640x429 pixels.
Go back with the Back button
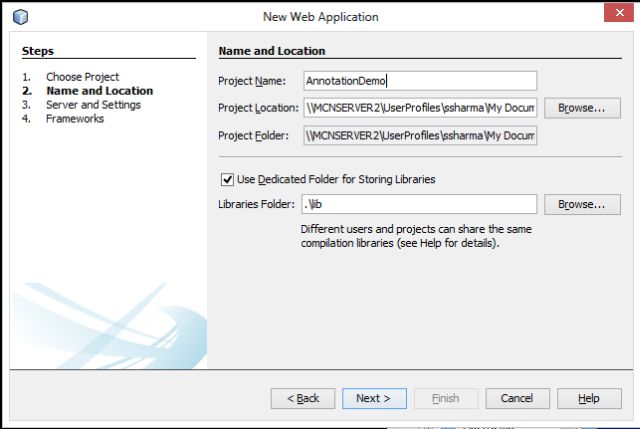[303, 398]
